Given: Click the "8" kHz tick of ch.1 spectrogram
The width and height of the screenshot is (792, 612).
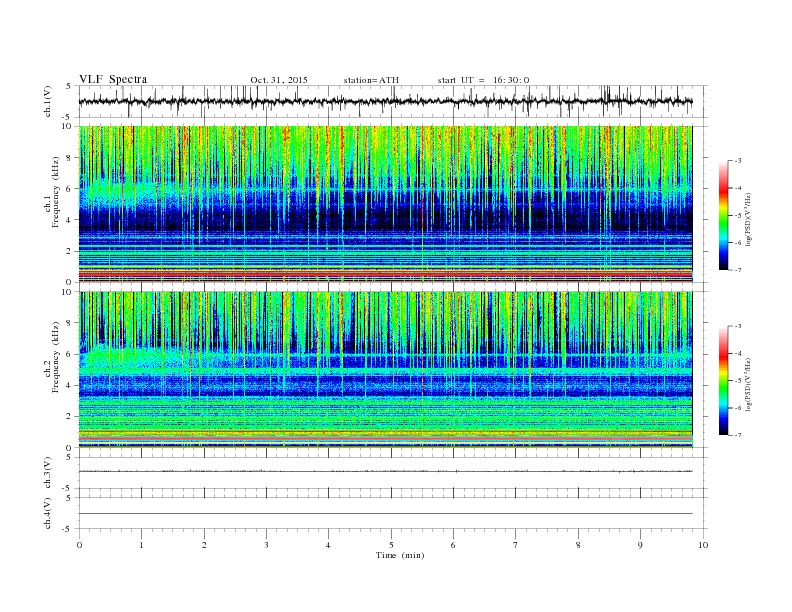Looking at the screenshot, I should point(71,158).
